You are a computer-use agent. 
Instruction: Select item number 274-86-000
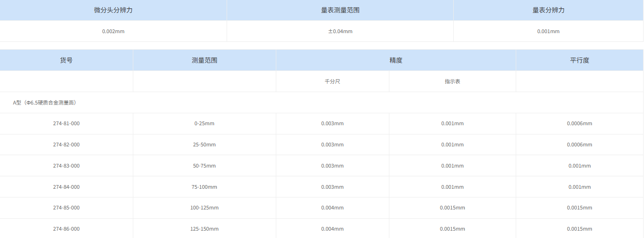[x=66, y=229]
